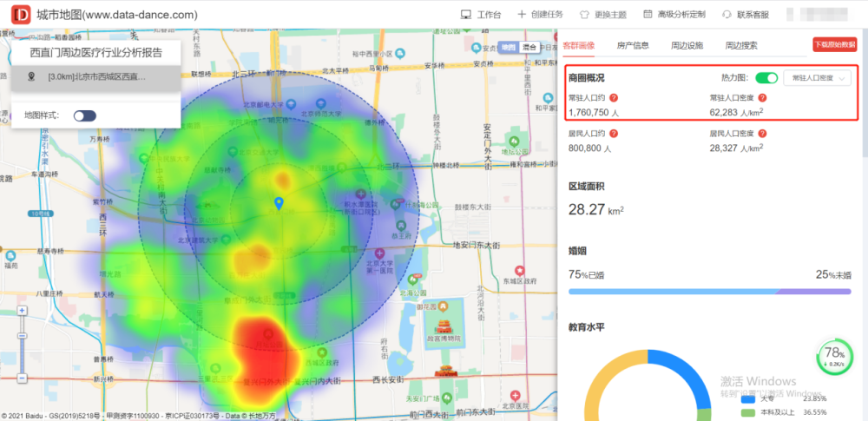Click the 裕中西里小区 residence icon

pyautogui.click(x=400, y=53)
